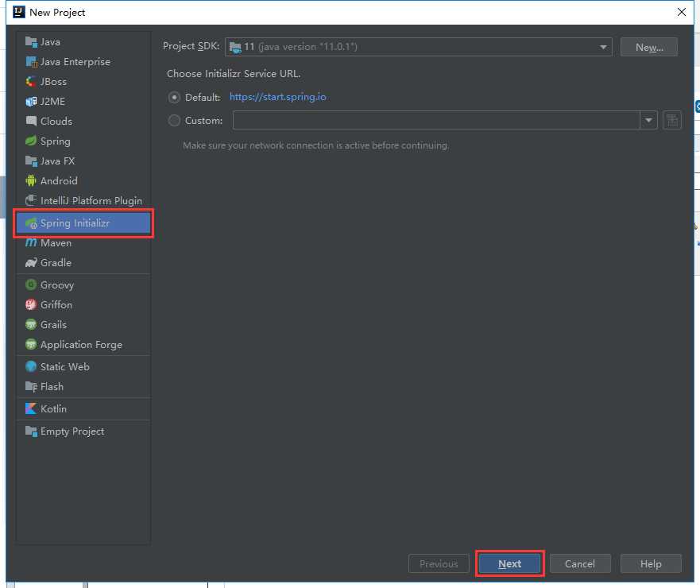Select Clouds list entry label
This screenshot has height=588, width=700.
click(x=56, y=121)
